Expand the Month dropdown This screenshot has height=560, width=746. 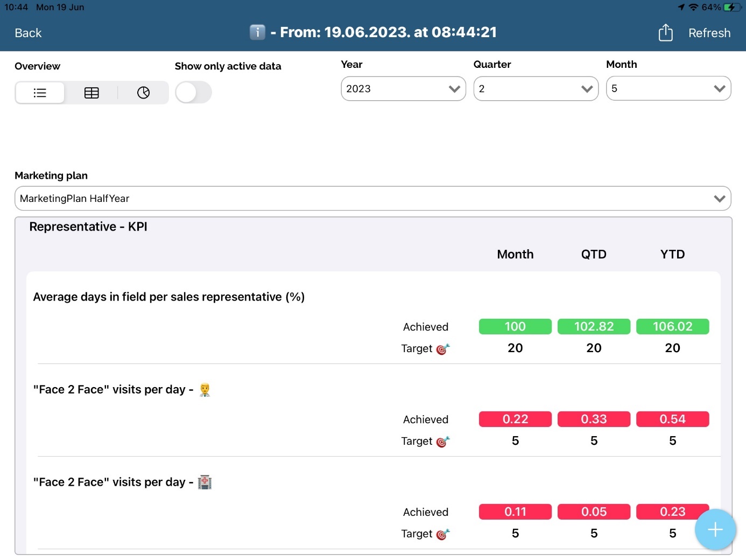pyautogui.click(x=668, y=89)
